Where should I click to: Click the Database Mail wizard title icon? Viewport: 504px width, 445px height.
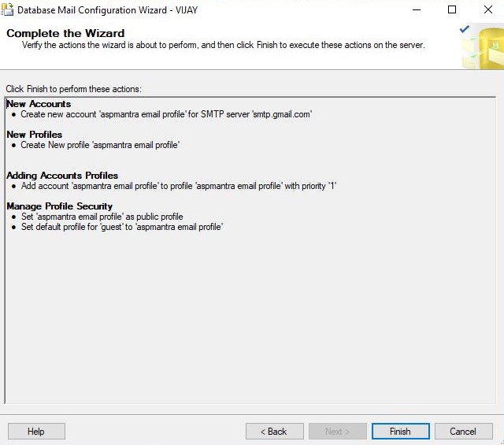(7, 9)
